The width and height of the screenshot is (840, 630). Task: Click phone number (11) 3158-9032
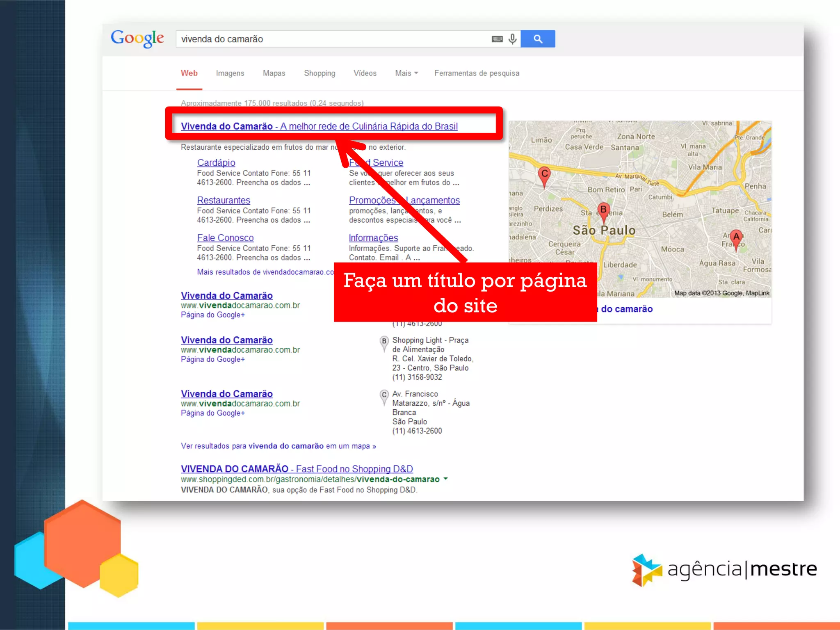point(417,377)
